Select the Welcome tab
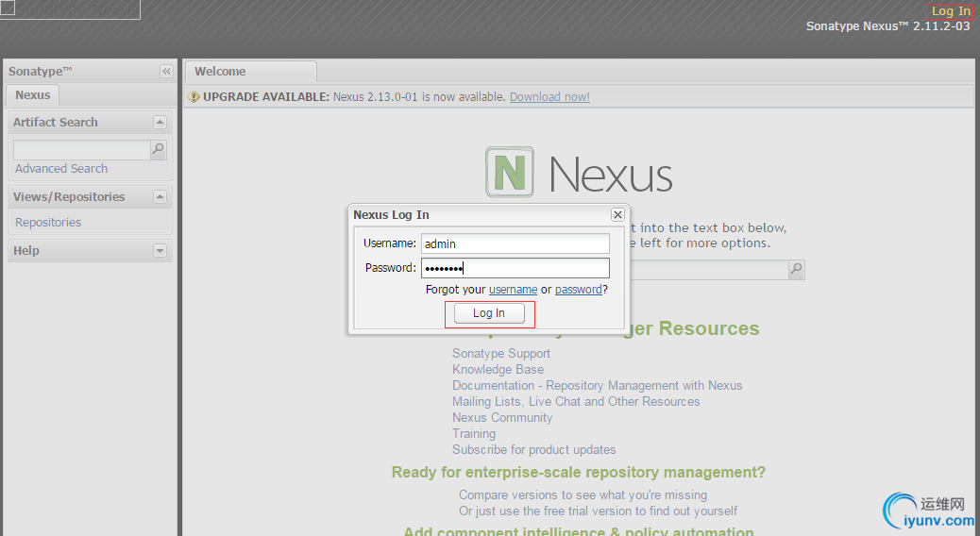Screen dimensions: 980x536 click(x=250, y=71)
